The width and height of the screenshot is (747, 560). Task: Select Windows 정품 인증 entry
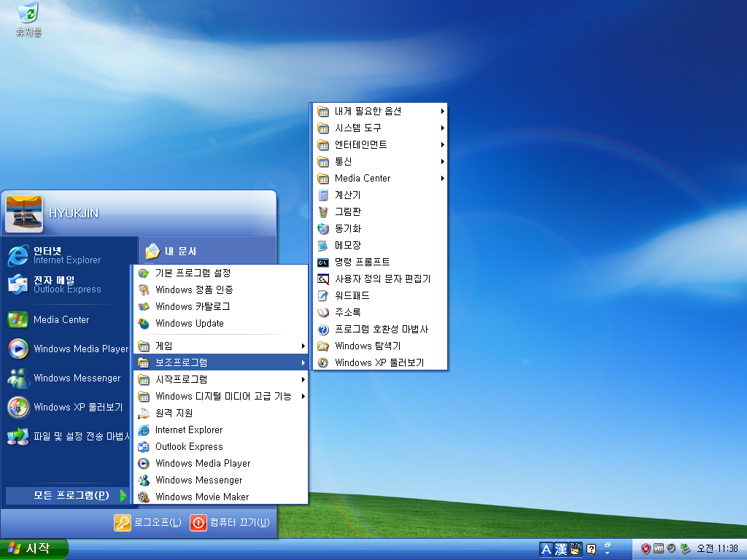[x=220, y=289]
